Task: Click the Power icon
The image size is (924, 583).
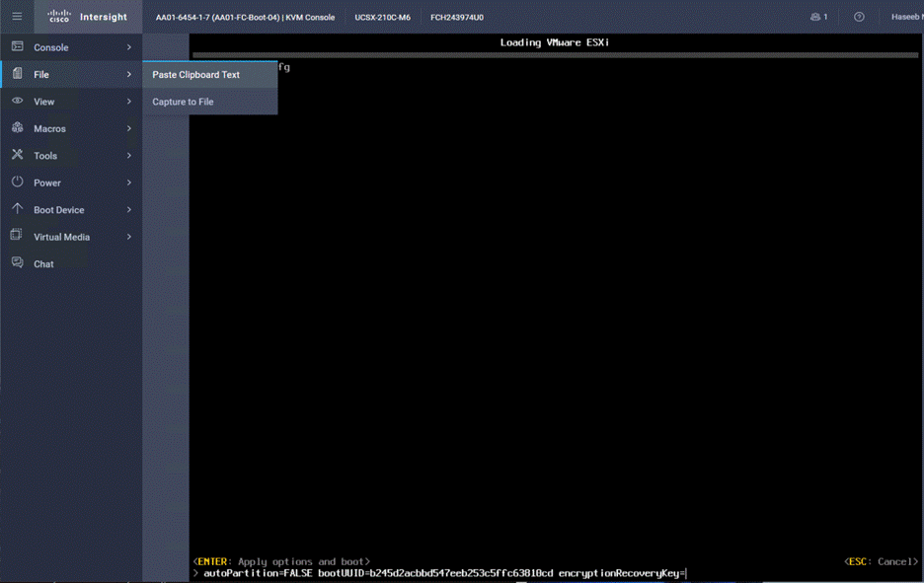Action: click(x=16, y=182)
